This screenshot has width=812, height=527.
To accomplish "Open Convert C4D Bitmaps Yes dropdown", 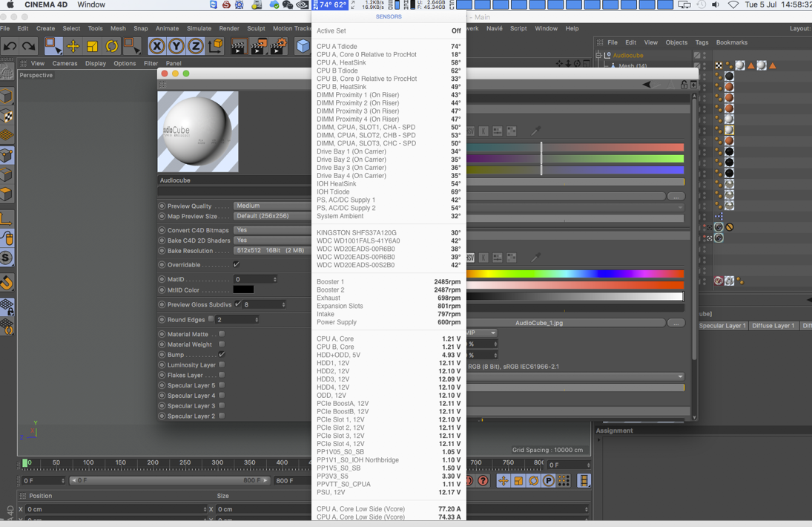I will click(x=272, y=230).
